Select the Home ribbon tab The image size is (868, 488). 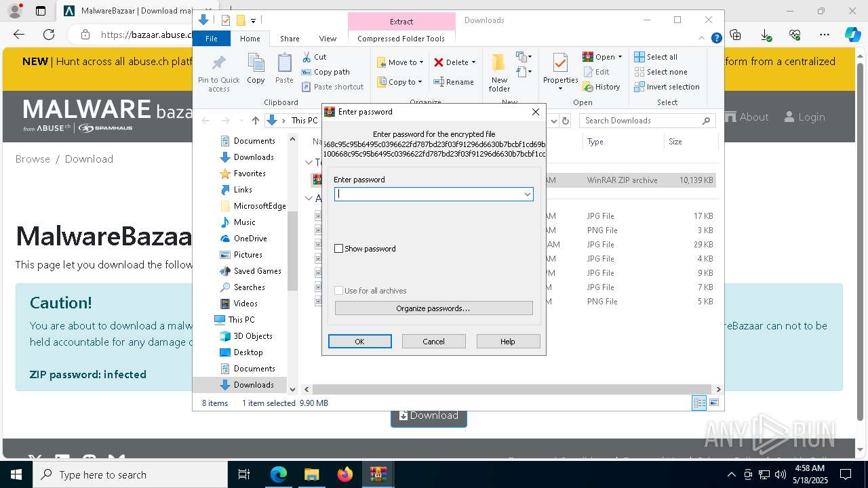(x=250, y=39)
